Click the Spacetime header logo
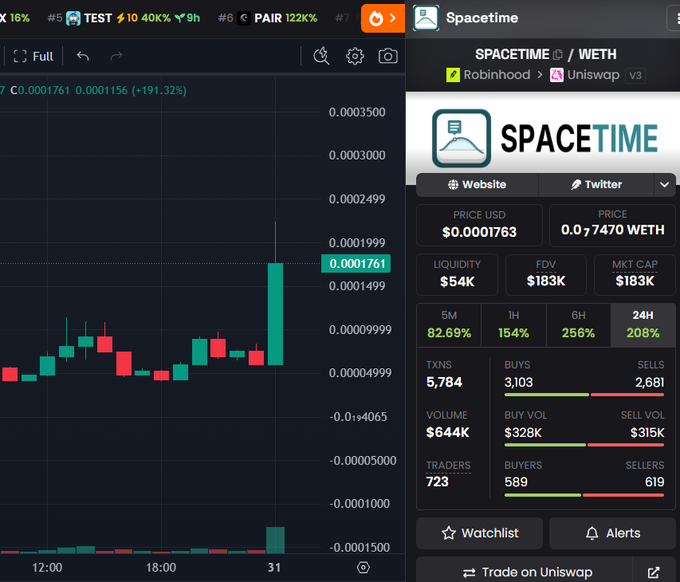Image resolution: width=680 pixels, height=582 pixels. point(426,18)
